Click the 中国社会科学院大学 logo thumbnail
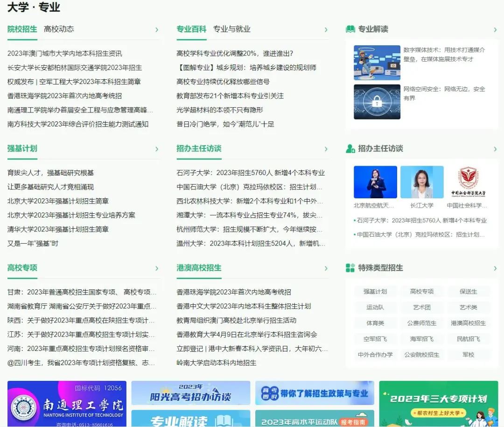The image size is (504, 427). (x=468, y=182)
